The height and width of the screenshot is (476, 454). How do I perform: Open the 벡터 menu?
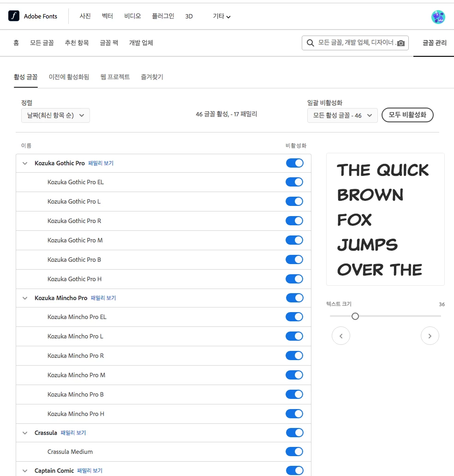coord(108,16)
